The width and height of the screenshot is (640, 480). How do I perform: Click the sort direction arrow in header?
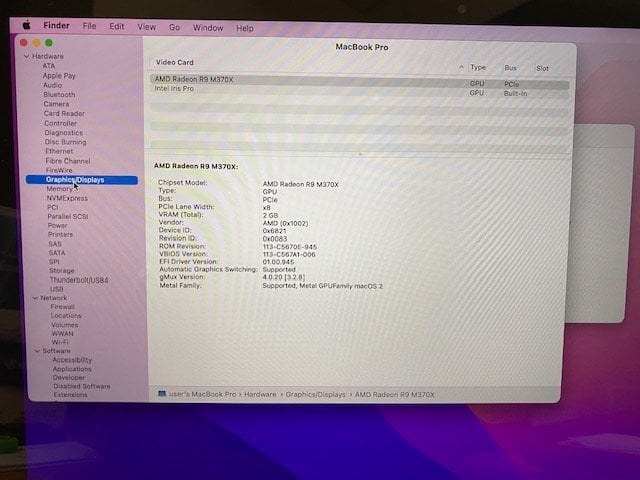point(461,67)
